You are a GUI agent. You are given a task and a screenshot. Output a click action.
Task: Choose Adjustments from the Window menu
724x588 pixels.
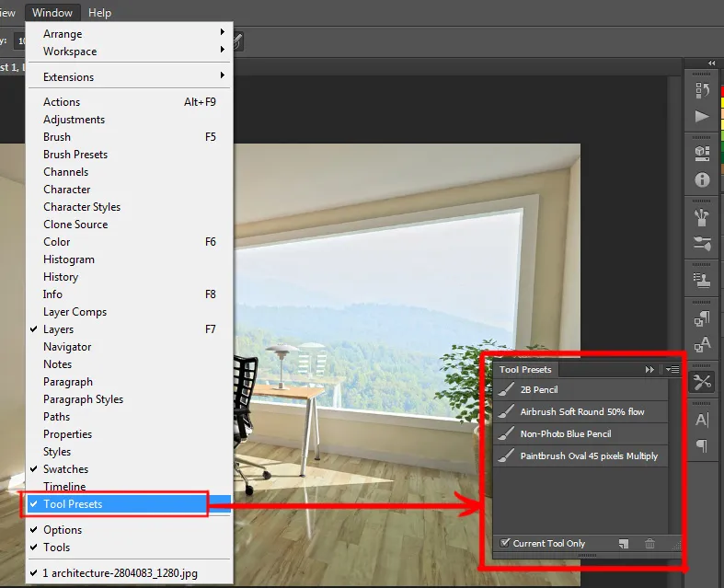click(130, 120)
